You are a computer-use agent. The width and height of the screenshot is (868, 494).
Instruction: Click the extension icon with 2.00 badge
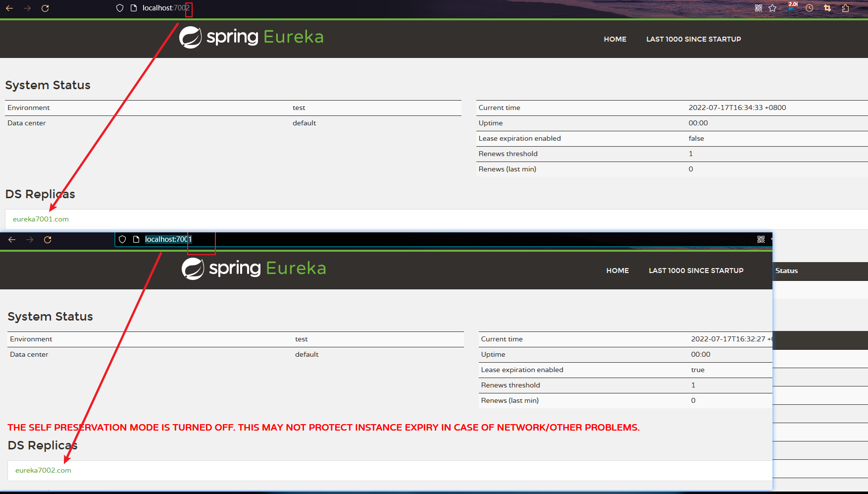[792, 7]
